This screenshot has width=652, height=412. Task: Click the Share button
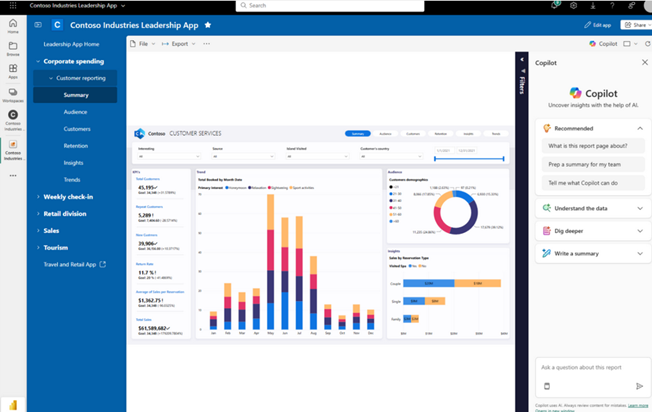(636, 25)
